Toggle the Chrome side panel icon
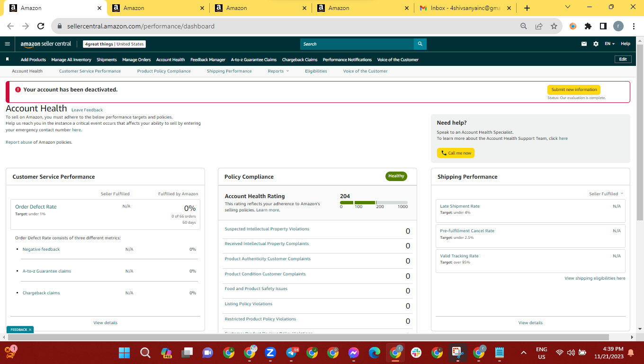The image size is (644, 364). coord(603,27)
